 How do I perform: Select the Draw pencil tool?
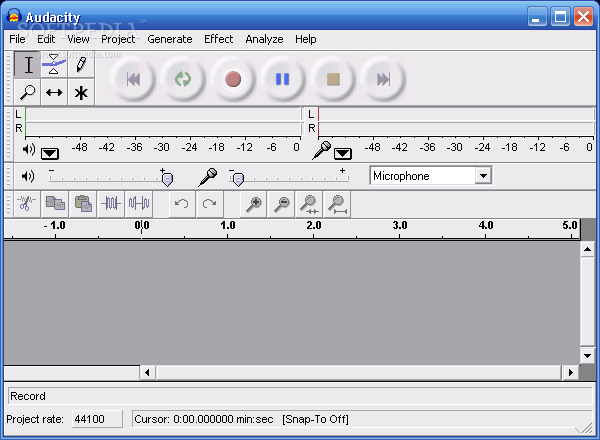tap(81, 64)
